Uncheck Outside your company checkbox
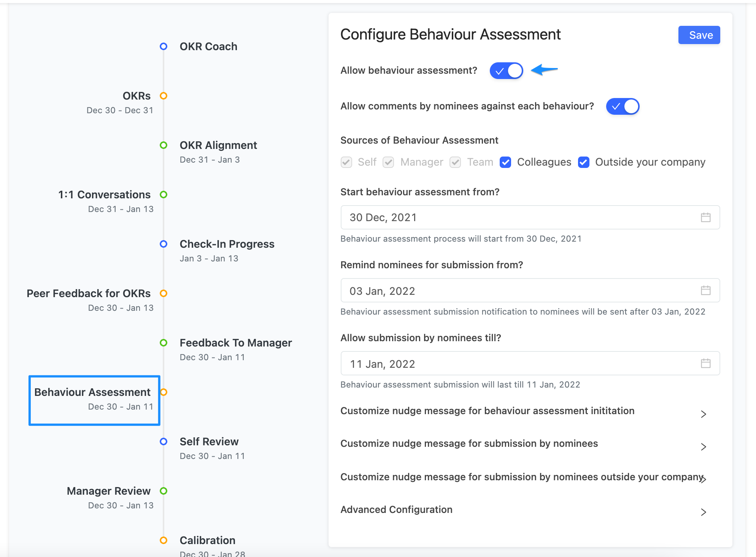Viewport: 756px width, 557px height. tap(584, 162)
